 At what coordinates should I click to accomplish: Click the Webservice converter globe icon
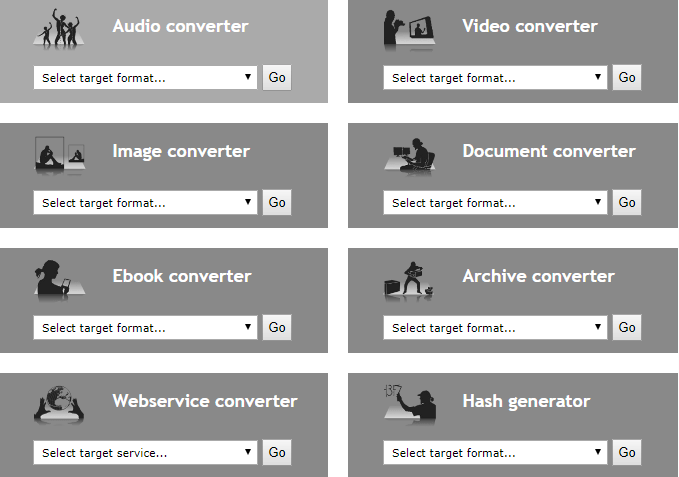coord(59,404)
